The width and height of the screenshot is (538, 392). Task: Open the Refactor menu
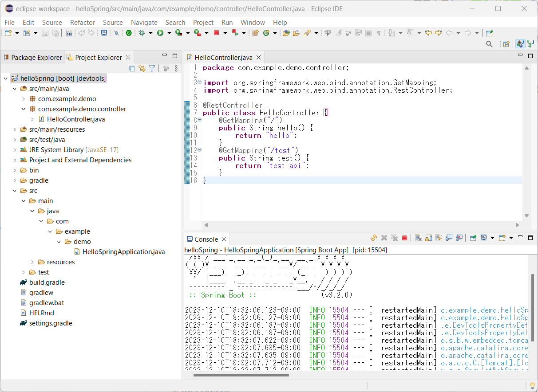[82, 22]
